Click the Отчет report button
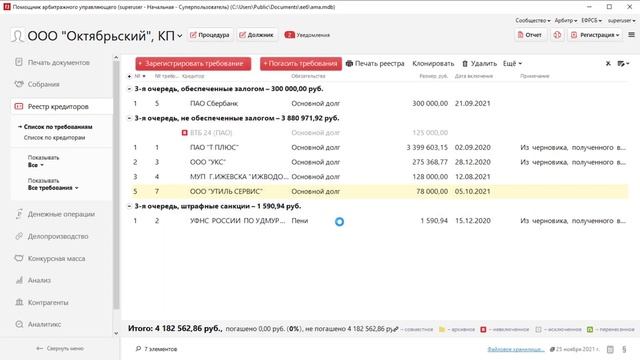 (x=529, y=35)
